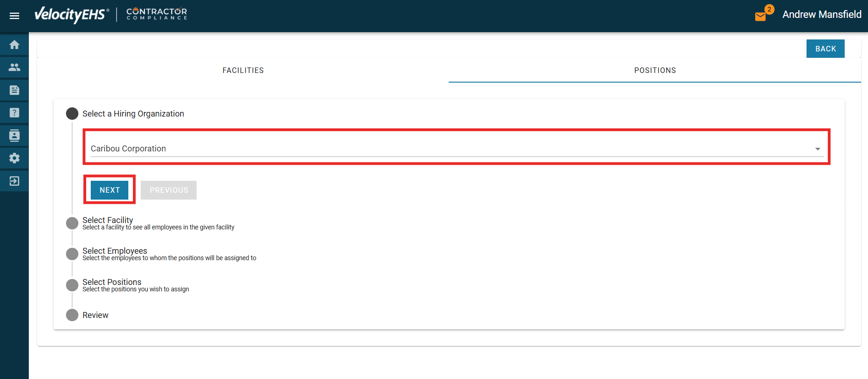868x379 pixels.
Task: Open the Andrew Mansfield user menu
Action: pos(821,15)
